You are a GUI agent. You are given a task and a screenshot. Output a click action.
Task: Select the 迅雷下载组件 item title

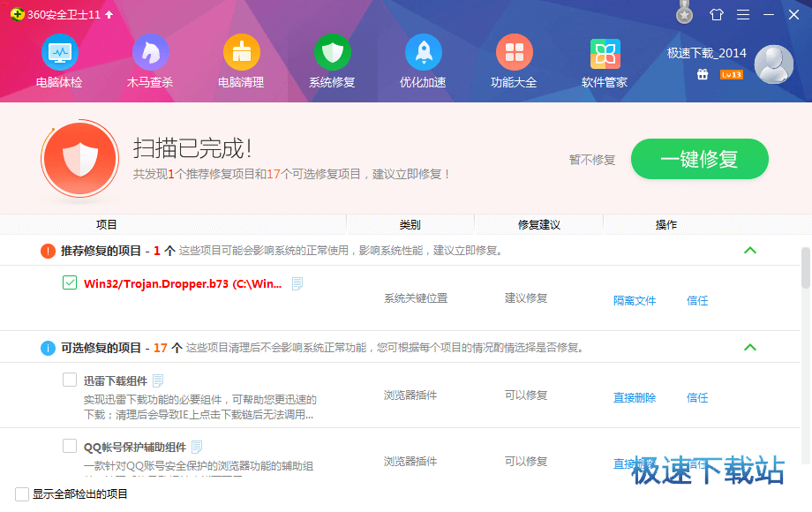(116, 381)
